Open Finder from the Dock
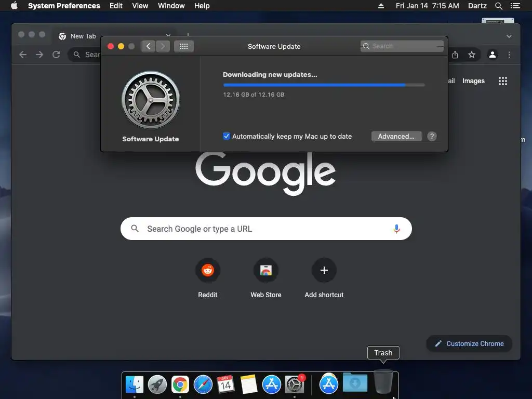This screenshot has width=532, height=399. click(x=135, y=384)
